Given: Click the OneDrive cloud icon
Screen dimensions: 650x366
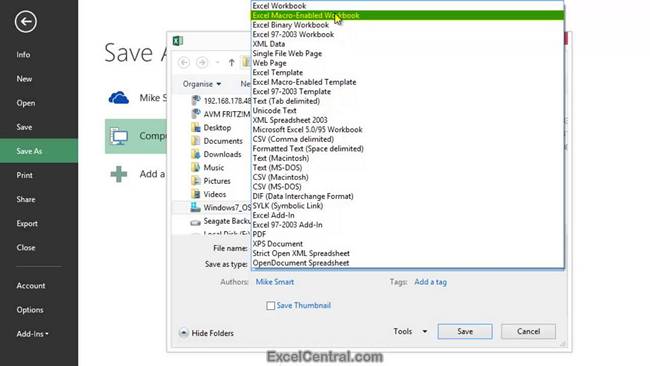Looking at the screenshot, I should [x=119, y=98].
